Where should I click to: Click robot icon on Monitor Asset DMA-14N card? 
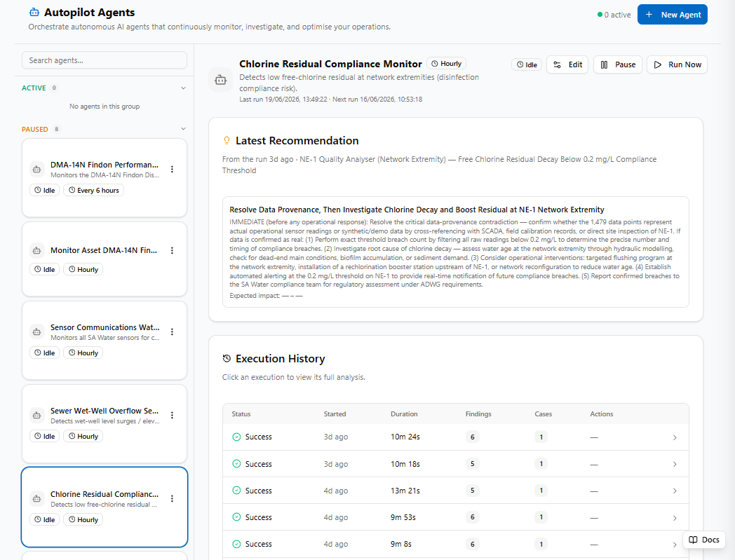click(36, 251)
